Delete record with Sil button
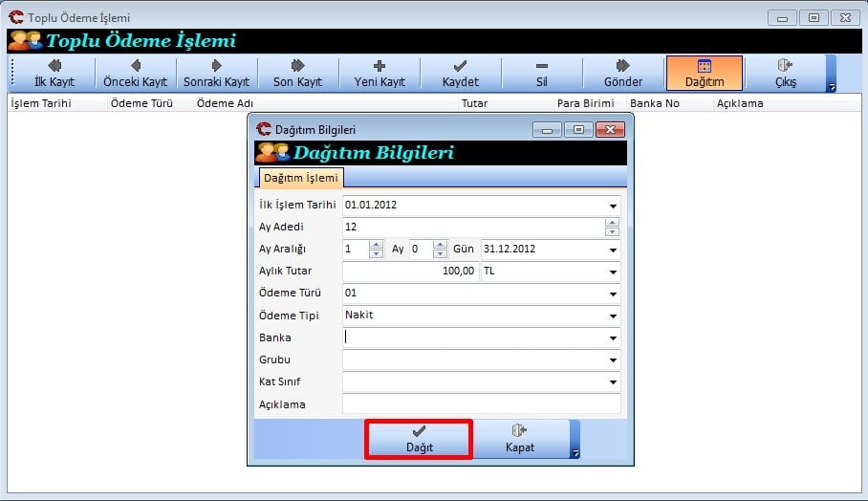The image size is (868, 501). click(541, 74)
